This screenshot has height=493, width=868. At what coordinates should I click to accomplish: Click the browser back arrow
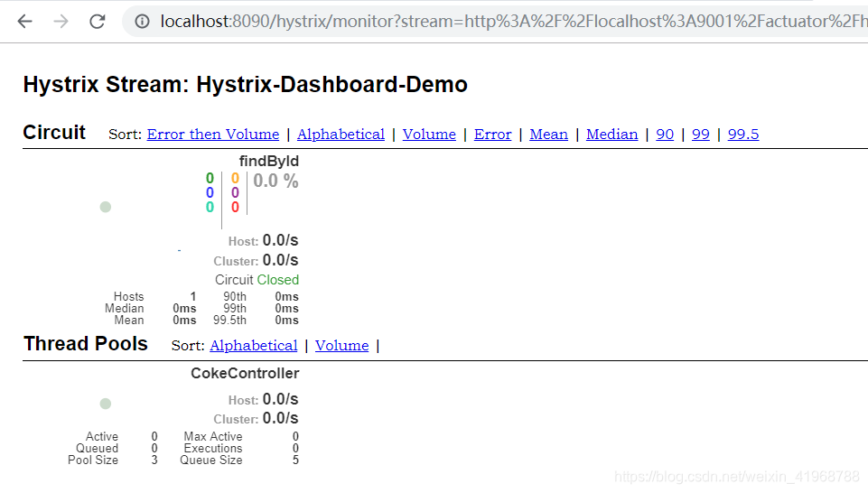point(25,22)
